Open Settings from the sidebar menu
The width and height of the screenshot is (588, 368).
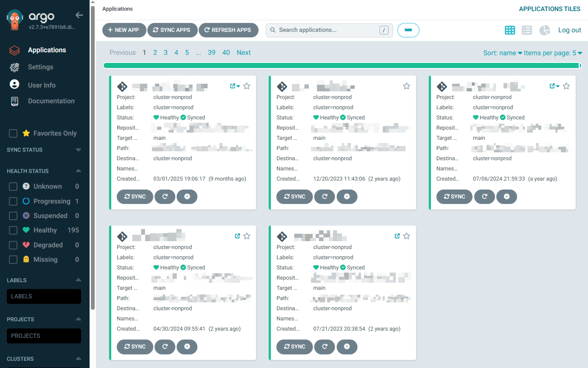[41, 67]
